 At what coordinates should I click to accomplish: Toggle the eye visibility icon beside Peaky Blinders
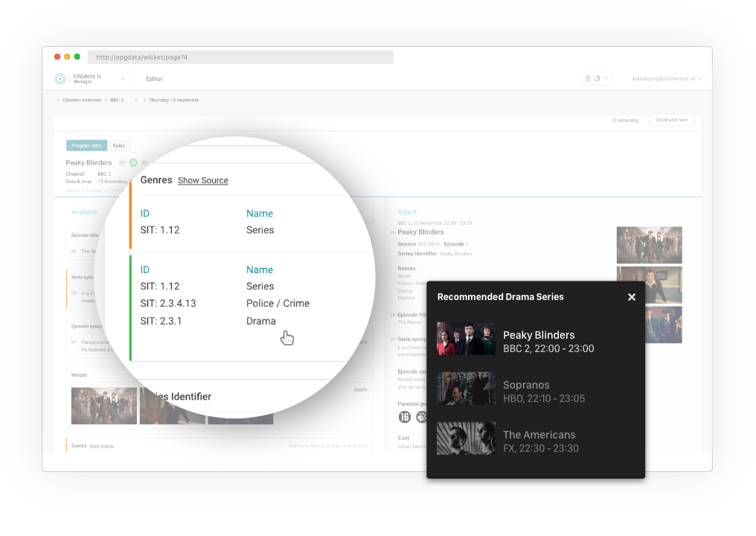coord(123,162)
